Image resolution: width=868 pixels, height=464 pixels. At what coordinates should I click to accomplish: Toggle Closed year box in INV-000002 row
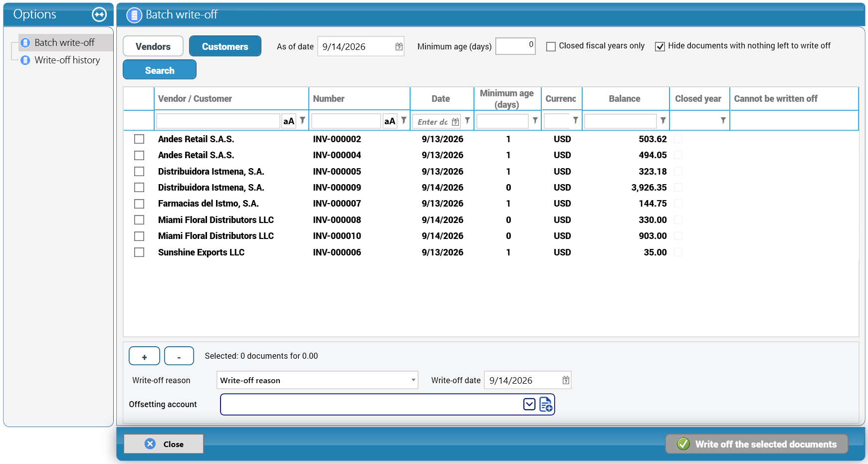coord(678,139)
